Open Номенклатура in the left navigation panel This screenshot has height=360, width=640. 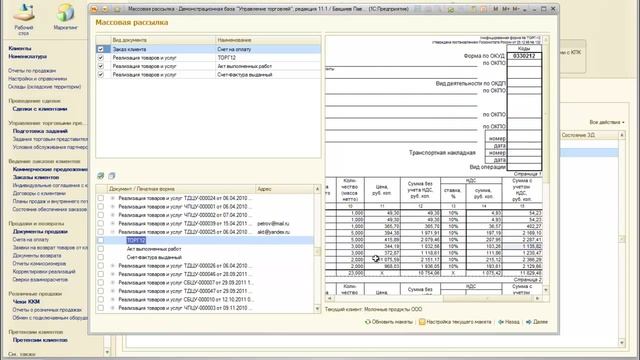[27, 56]
